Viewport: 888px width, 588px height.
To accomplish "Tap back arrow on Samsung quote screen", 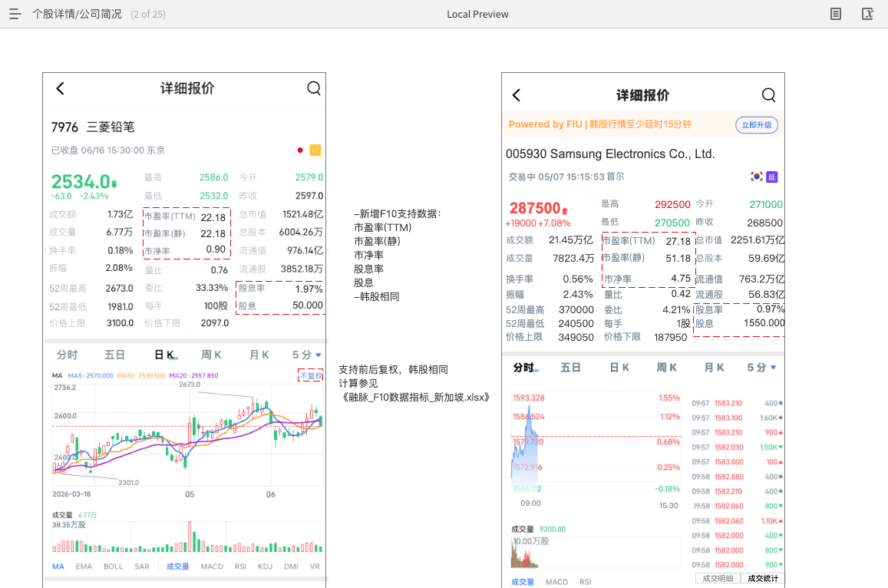I will [516, 95].
